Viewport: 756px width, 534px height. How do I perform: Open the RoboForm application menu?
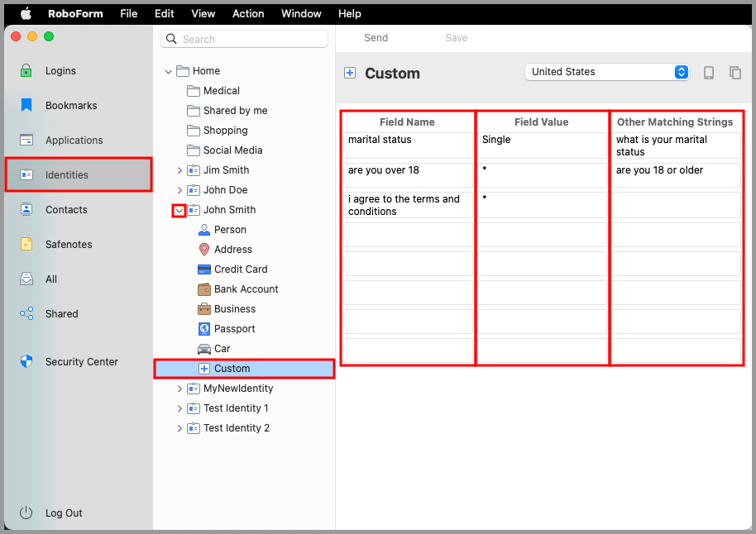[75, 13]
